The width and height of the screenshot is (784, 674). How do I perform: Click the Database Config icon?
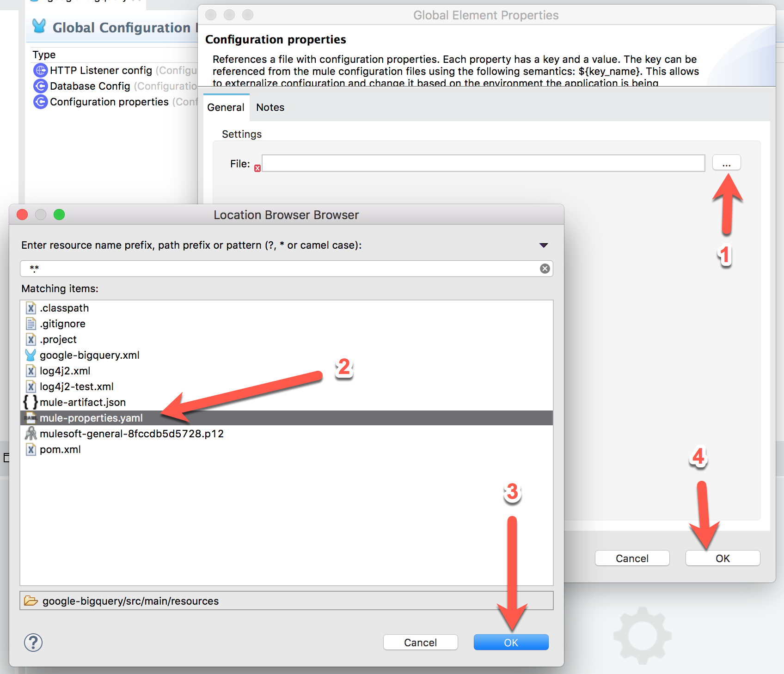click(x=41, y=86)
